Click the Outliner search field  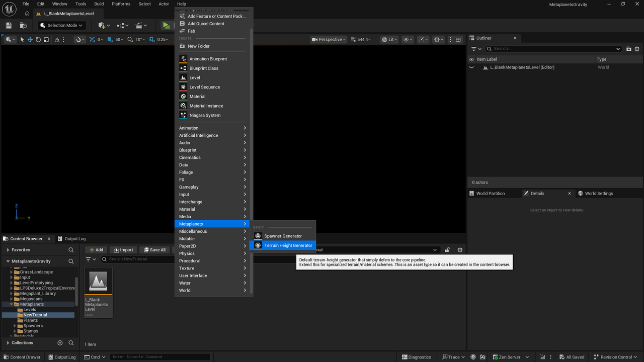tap(553, 49)
